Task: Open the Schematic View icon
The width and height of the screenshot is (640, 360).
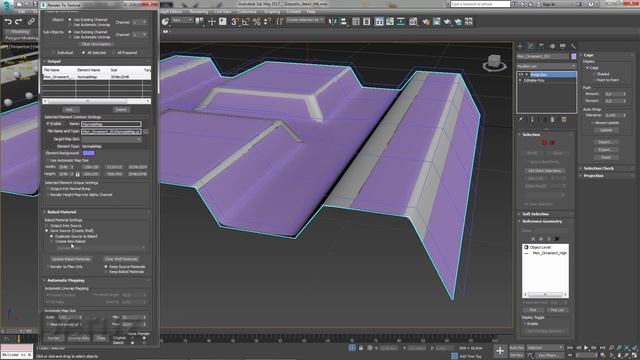Action: tap(401, 22)
